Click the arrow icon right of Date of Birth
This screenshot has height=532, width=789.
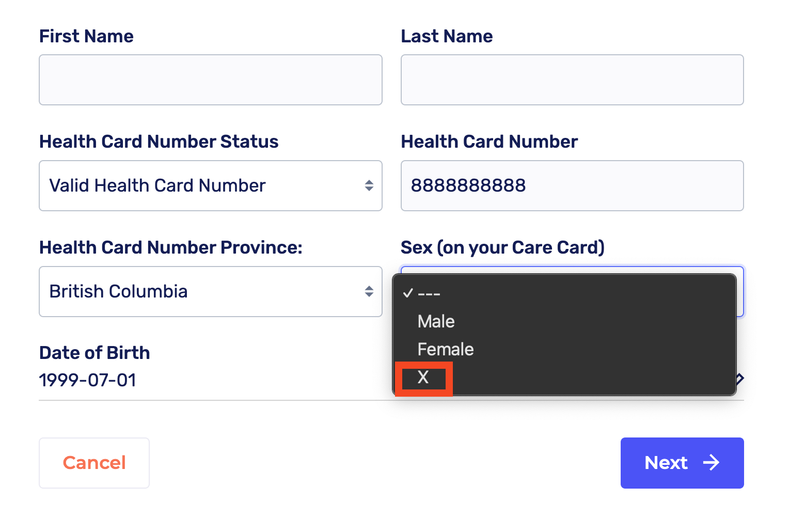point(740,379)
